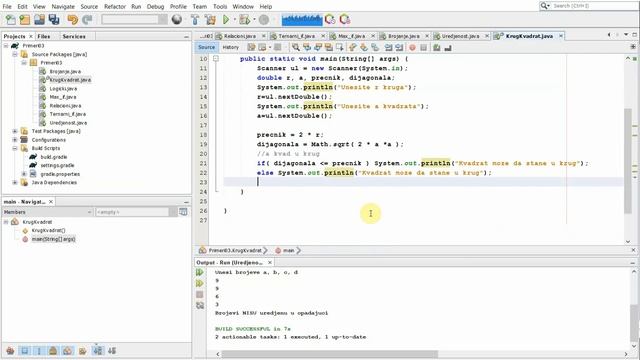This screenshot has height=360, width=640.
Task: Select Logicki.java in Projects tree
Action: pos(63,89)
